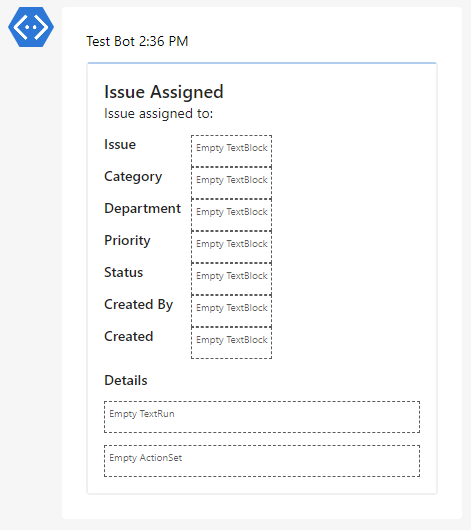Click the 'Created By' field label
Image resolution: width=471 pixels, height=530 pixels.
(x=139, y=304)
